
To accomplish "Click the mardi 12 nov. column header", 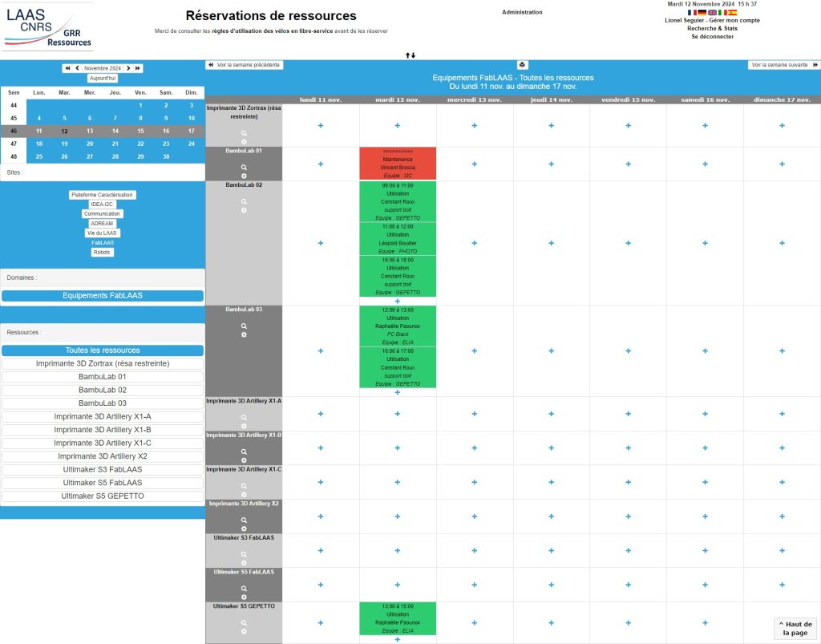I will 398,99.
